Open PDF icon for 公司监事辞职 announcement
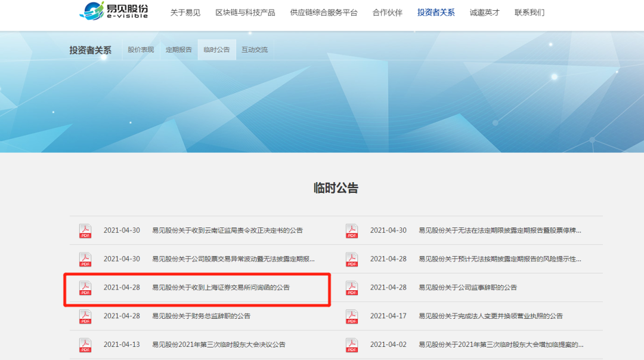Image resolution: width=644 pixels, height=360 pixels. (352, 288)
